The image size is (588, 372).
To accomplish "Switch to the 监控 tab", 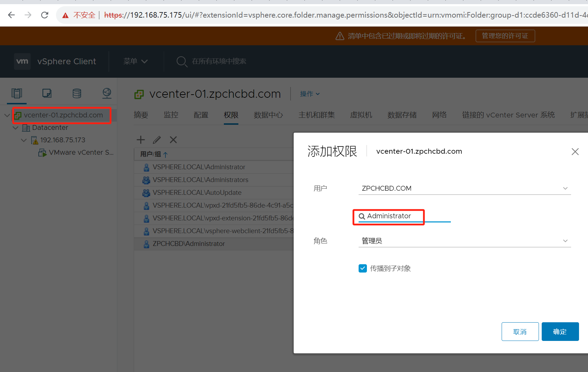I will pos(171,115).
